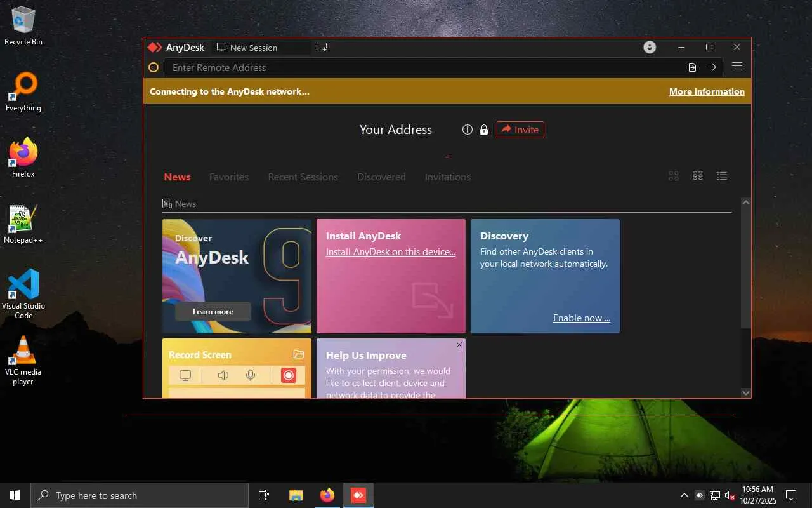Open the Discovered tab
Screen dimensions: 812x508
click(381, 177)
